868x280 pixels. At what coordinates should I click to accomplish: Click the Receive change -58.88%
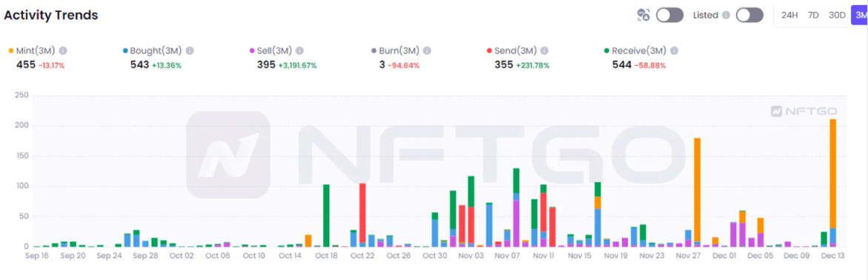(650, 65)
